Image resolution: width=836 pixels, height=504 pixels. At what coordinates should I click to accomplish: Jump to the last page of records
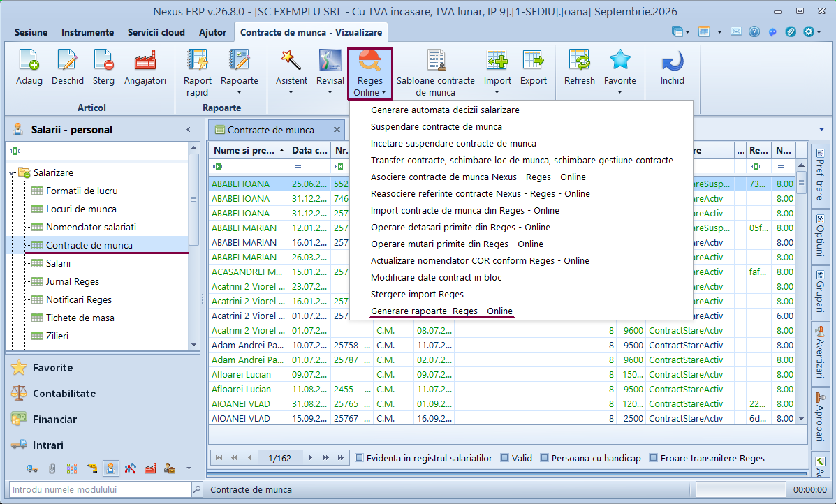[x=341, y=458]
